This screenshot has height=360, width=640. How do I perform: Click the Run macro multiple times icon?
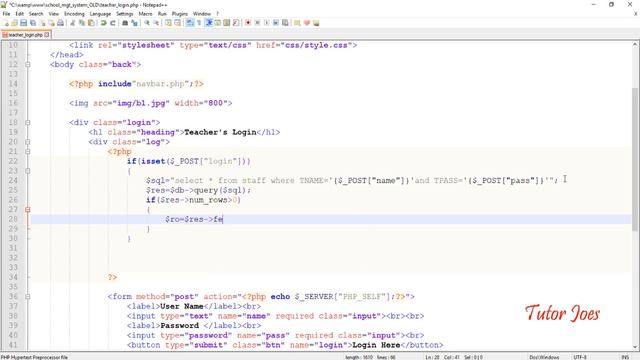pyautogui.click(x=276, y=23)
